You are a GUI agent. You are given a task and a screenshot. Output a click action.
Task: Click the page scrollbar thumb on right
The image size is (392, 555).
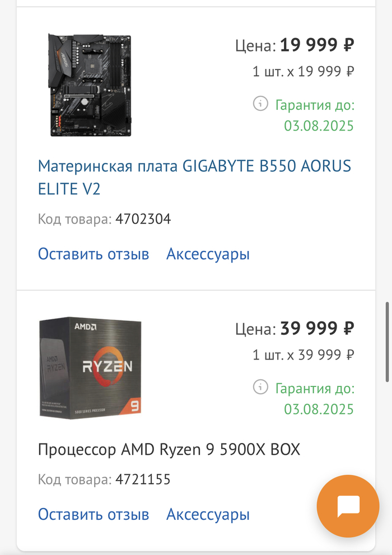pyautogui.click(x=388, y=342)
